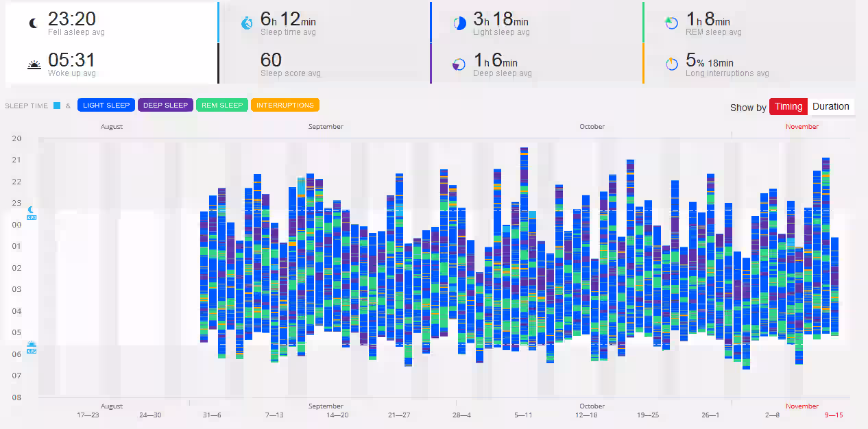868x429 pixels.
Task: Select the week 31—6 label
Action: click(x=212, y=415)
